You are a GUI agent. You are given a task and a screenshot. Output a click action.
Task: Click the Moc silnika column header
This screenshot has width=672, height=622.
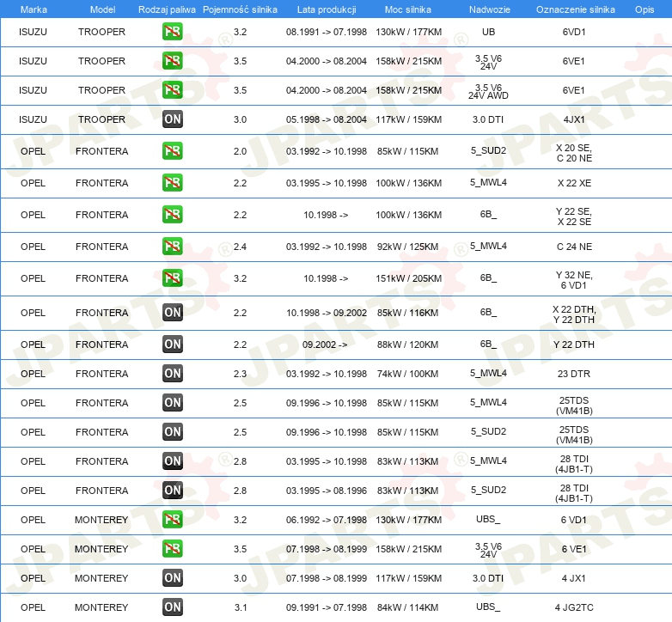pos(408,9)
